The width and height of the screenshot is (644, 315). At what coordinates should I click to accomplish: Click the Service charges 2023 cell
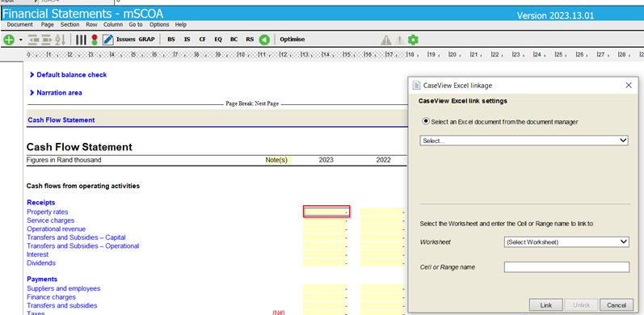[x=326, y=220]
